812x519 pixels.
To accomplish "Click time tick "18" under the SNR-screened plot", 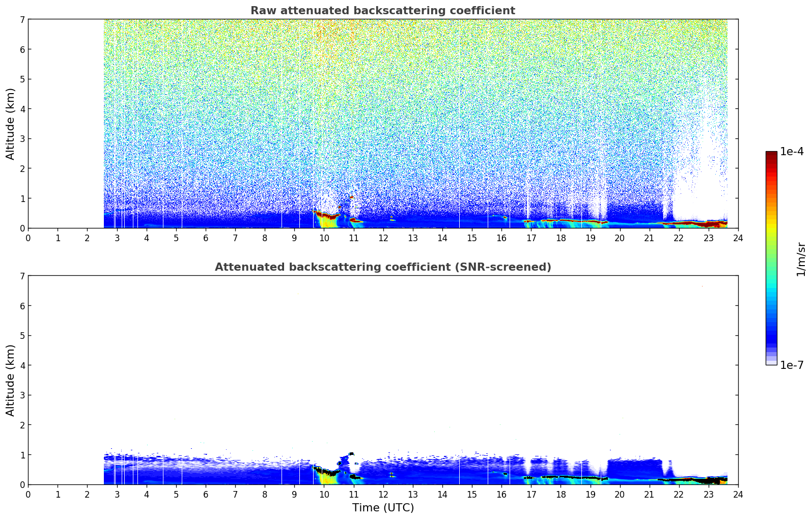I will (x=561, y=494).
